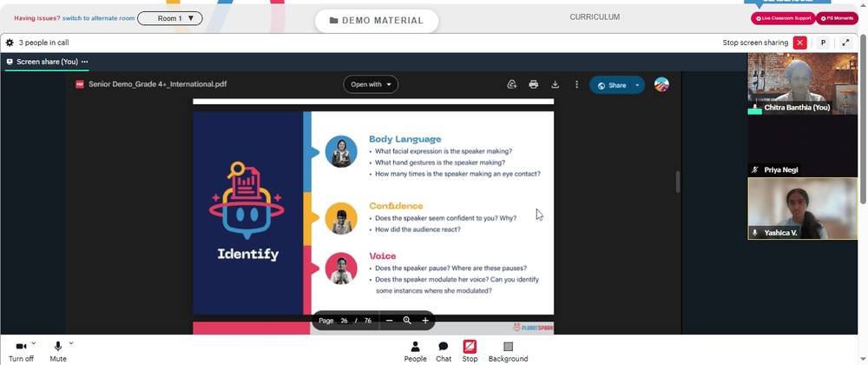The height and width of the screenshot is (365, 868).
Task: Select Priya Negi participant tile
Action: 802,146
